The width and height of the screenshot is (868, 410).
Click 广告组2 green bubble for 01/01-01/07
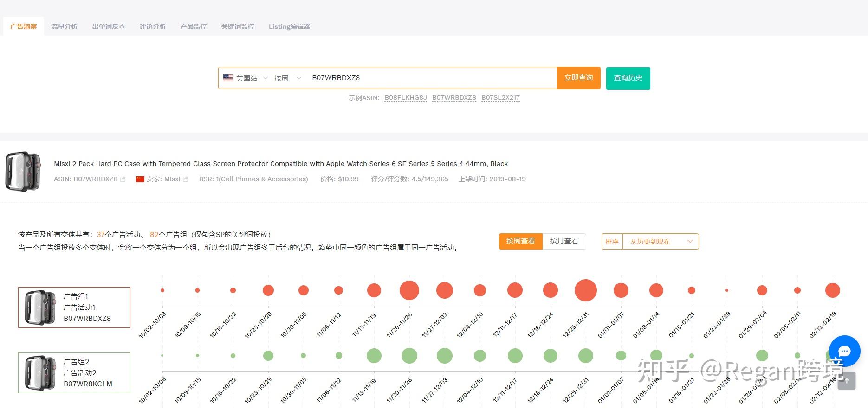tap(621, 356)
